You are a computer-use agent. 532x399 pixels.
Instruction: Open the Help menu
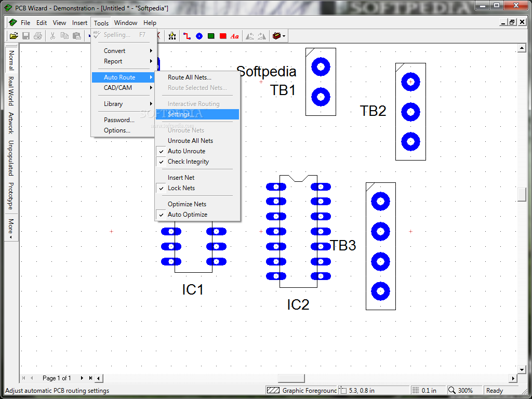click(150, 23)
